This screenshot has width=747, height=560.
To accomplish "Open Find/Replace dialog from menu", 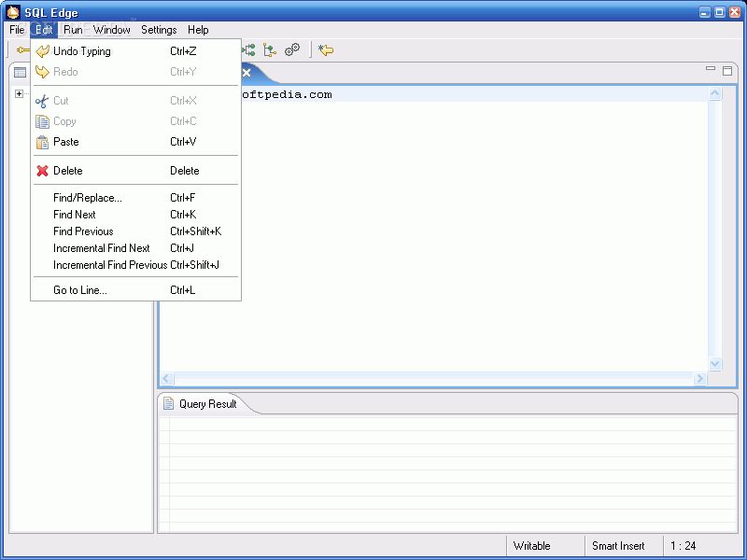I will 135,198.
